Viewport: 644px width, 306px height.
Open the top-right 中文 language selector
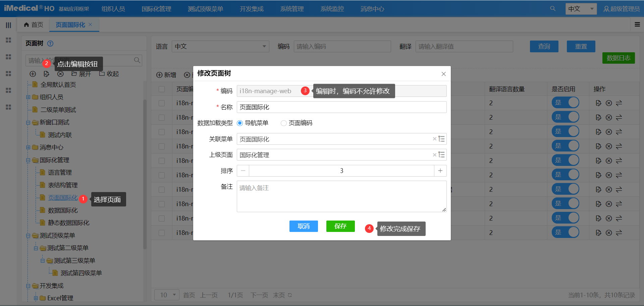coord(581,9)
